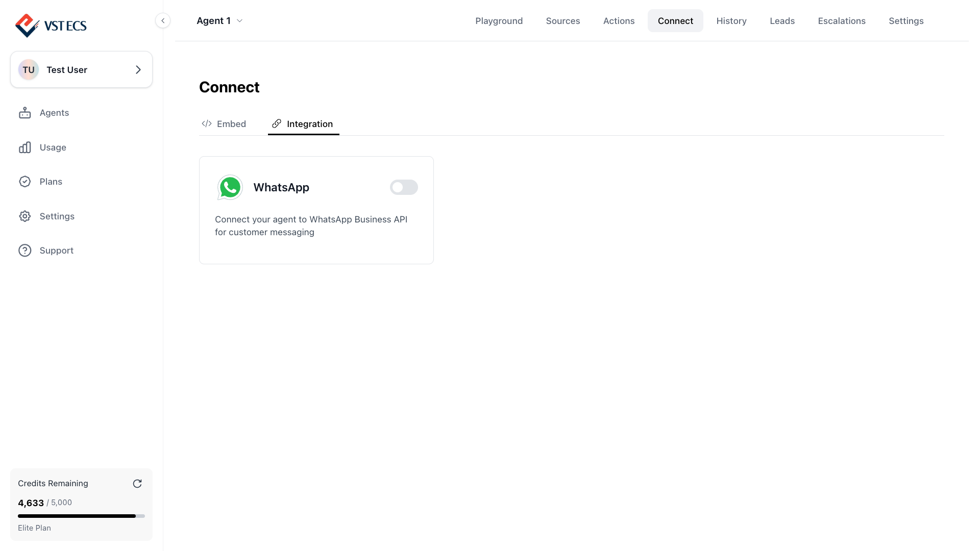
Task: Switch to the Actions tab
Action: (619, 21)
